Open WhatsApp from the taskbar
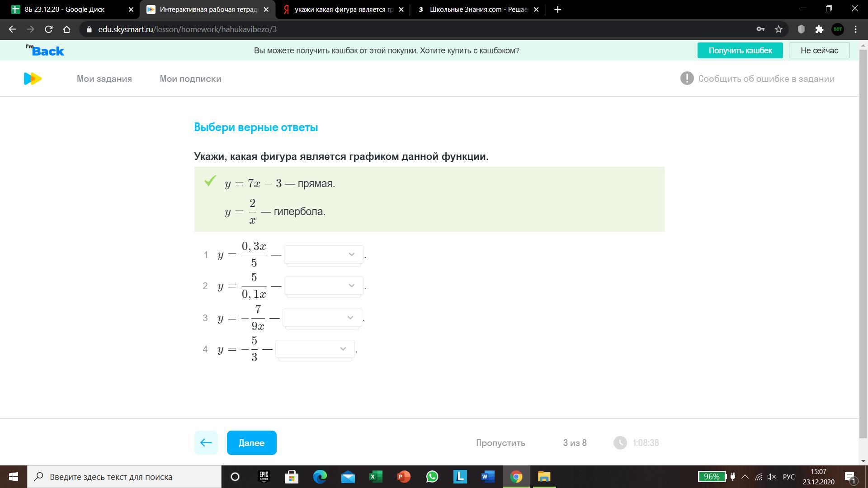The height and width of the screenshot is (488, 868). point(432,477)
